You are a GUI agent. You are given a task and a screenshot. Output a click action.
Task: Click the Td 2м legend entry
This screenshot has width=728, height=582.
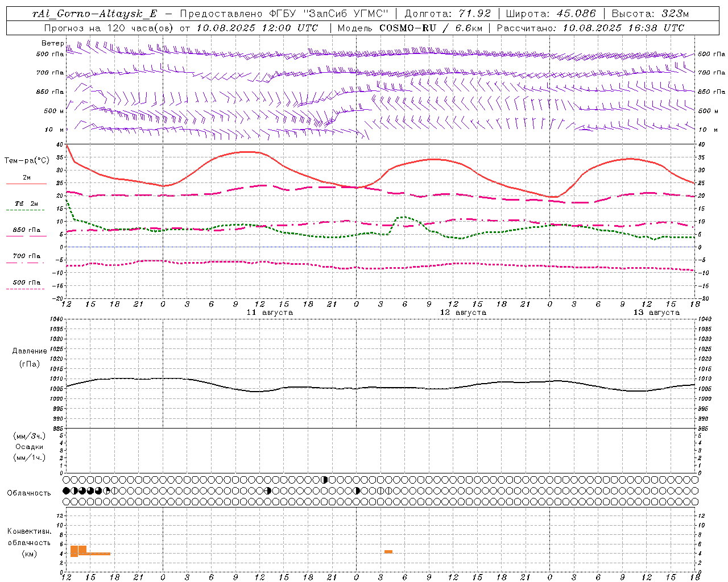pyautogui.click(x=26, y=203)
